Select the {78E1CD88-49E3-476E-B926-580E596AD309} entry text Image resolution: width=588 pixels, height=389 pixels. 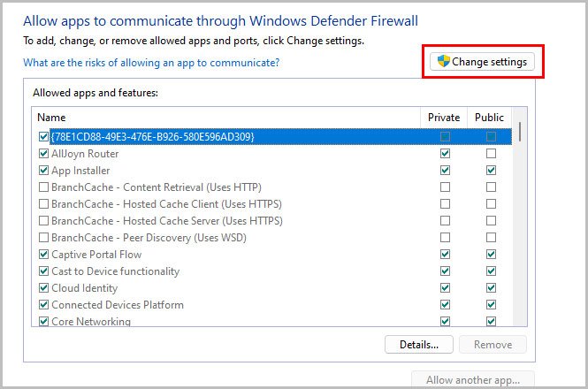[152, 136]
